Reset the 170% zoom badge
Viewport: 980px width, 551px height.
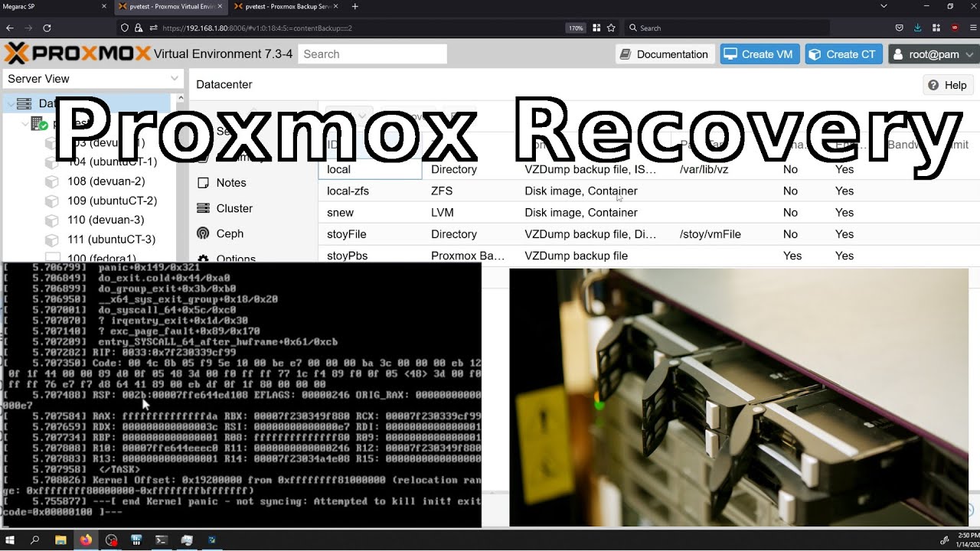point(575,28)
